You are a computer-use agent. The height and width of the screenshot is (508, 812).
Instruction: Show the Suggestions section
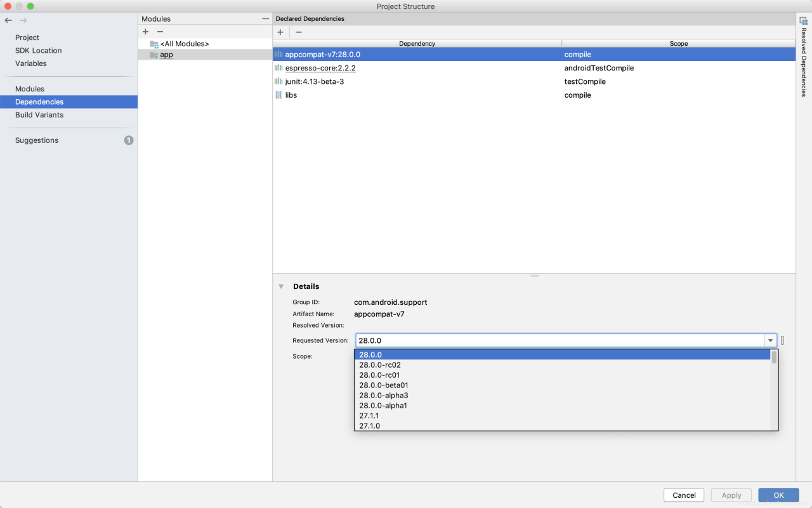[37, 140]
